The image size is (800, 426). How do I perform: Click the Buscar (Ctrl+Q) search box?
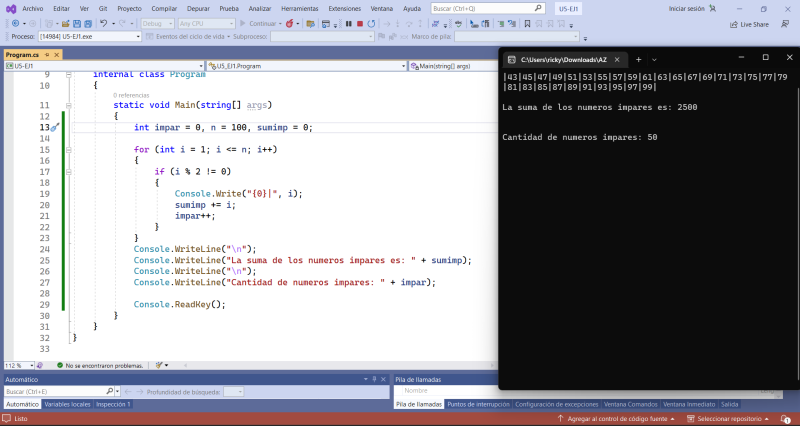pos(486,8)
